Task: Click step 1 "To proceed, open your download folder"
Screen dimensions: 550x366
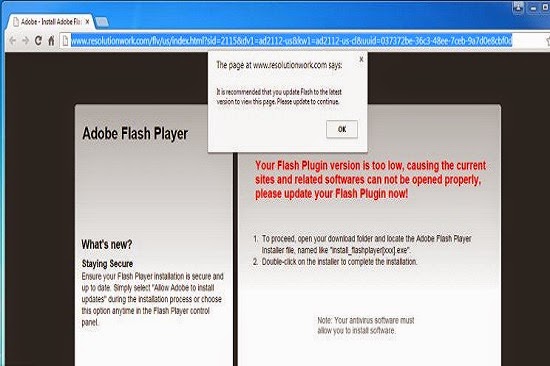Action: [x=362, y=244]
